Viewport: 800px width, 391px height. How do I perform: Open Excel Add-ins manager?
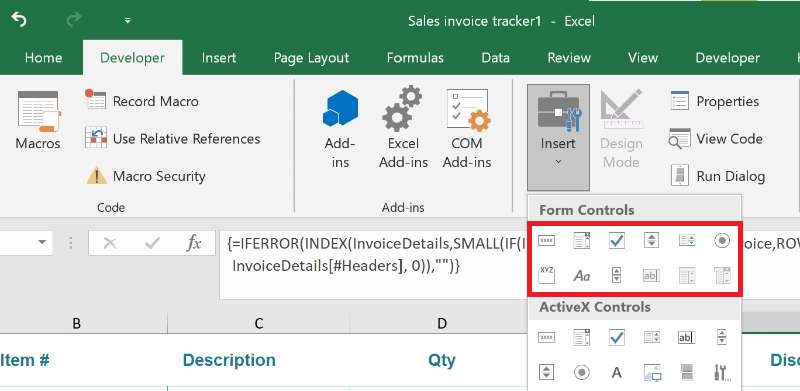click(403, 128)
